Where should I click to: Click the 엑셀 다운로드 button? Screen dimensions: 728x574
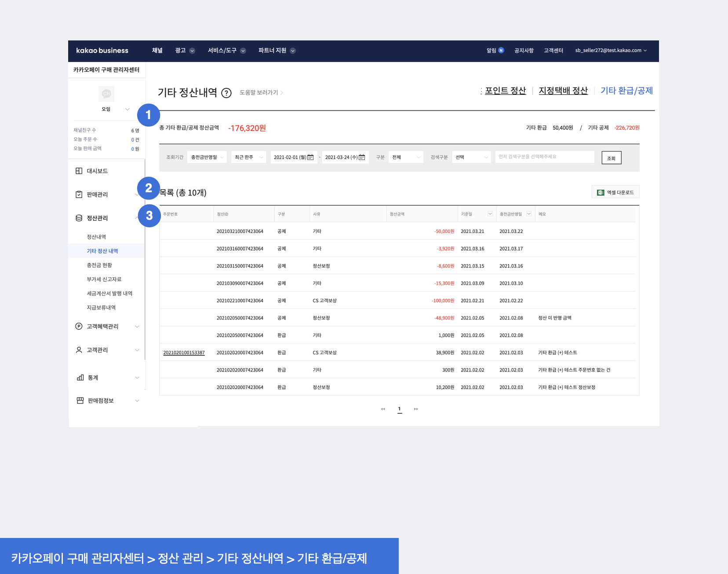coord(615,193)
